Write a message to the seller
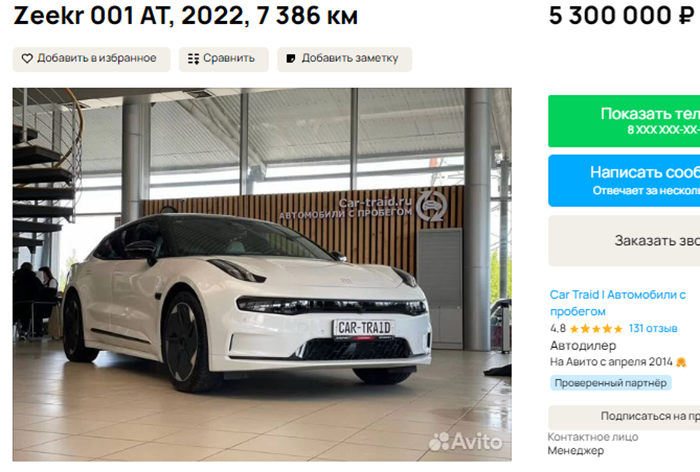The height and width of the screenshot is (472, 700). point(624,181)
